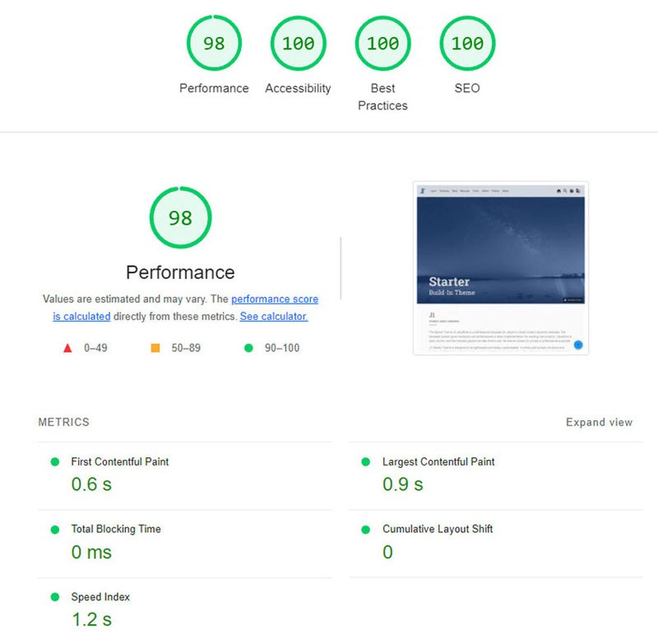Viewport: 658px width, 644px height.
Task: Open the performance score is calculated link
Action: [274, 299]
